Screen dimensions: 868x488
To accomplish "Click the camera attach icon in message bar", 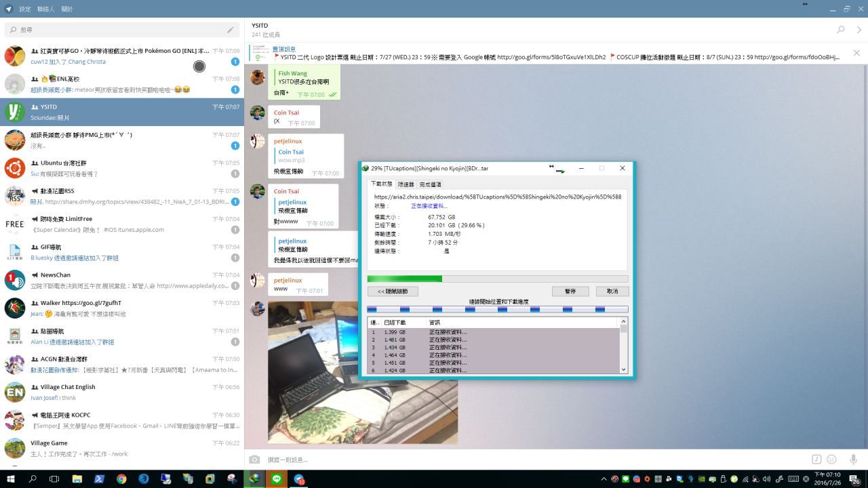I will (x=254, y=460).
